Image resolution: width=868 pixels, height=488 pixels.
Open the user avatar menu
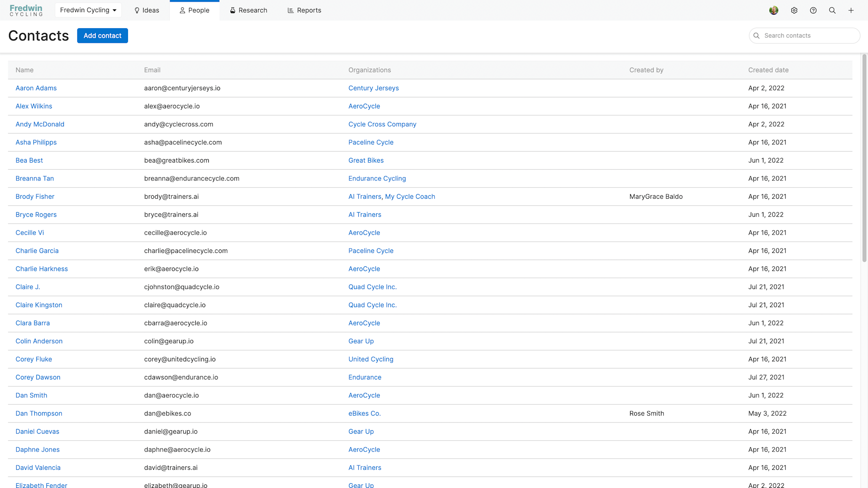tap(773, 10)
